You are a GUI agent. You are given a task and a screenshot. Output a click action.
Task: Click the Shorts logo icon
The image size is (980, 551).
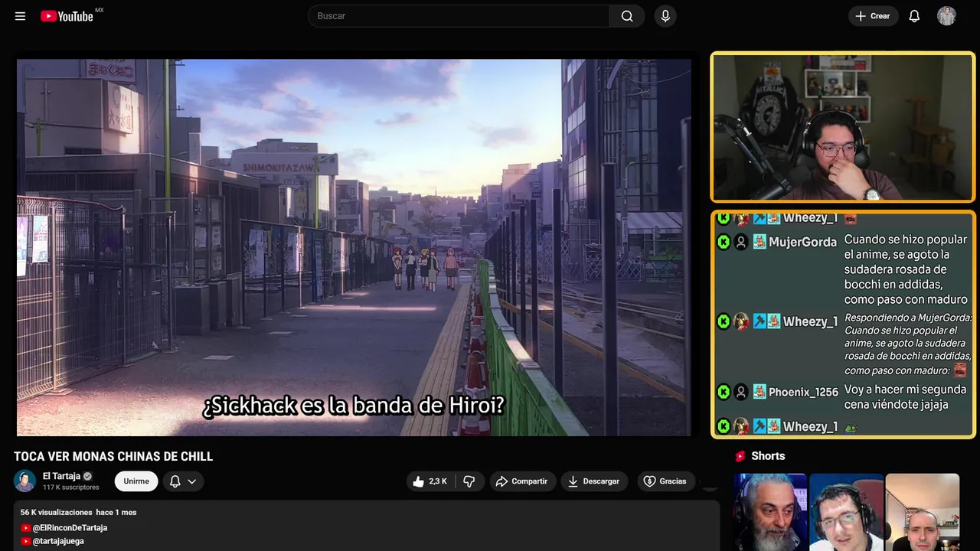(x=740, y=456)
